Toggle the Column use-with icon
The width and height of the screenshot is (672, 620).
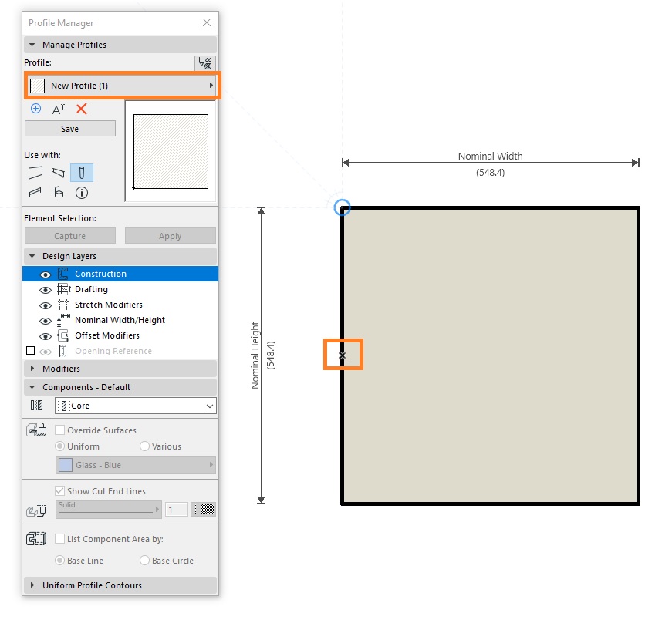coord(82,173)
